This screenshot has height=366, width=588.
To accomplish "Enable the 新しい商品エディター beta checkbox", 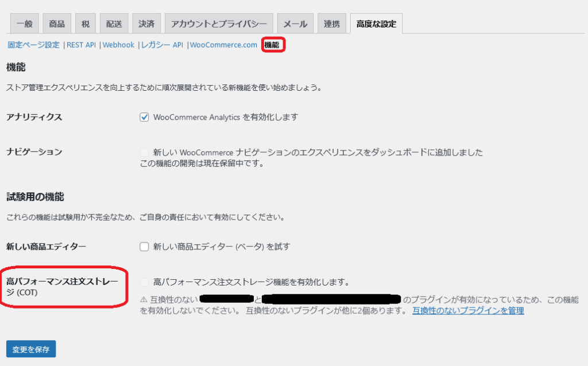I will (145, 247).
